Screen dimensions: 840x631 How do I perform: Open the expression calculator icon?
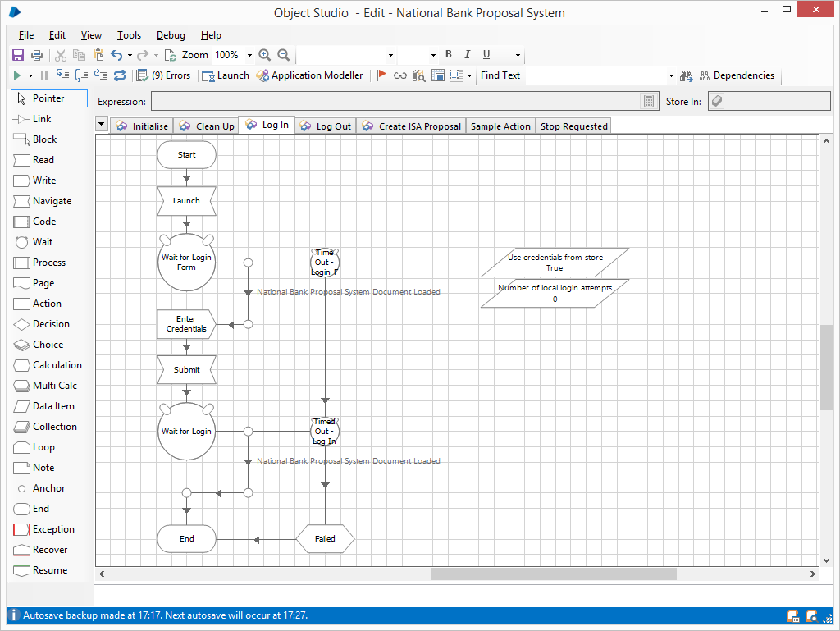tap(649, 102)
